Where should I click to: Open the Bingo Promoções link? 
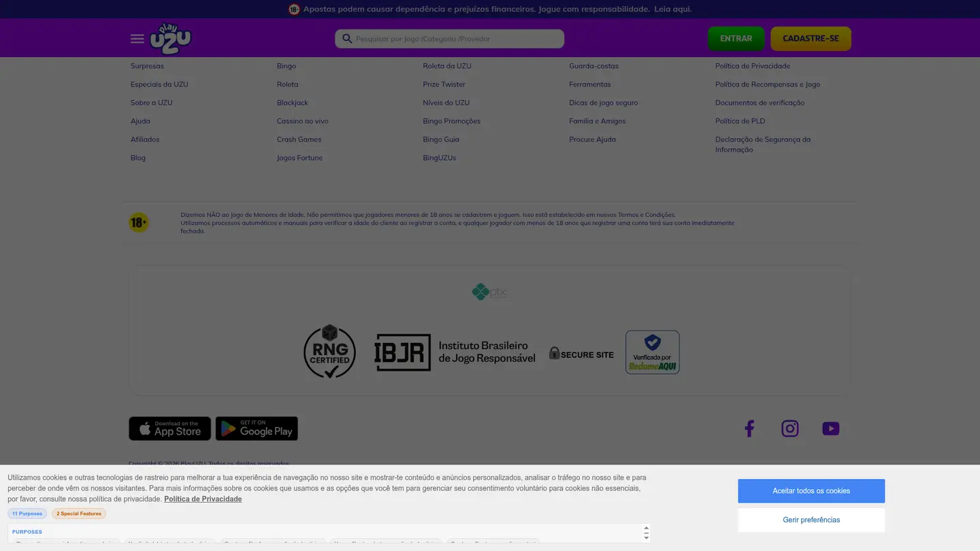click(x=452, y=121)
